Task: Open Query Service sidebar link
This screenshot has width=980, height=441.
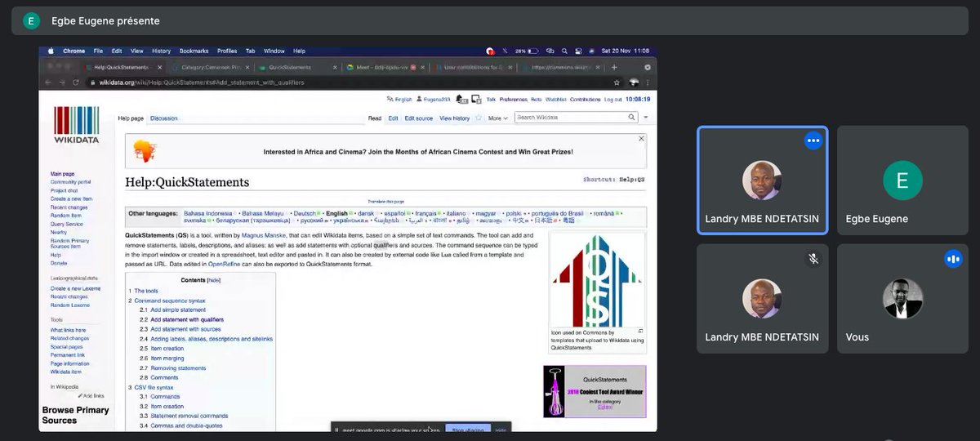Action: click(x=66, y=224)
